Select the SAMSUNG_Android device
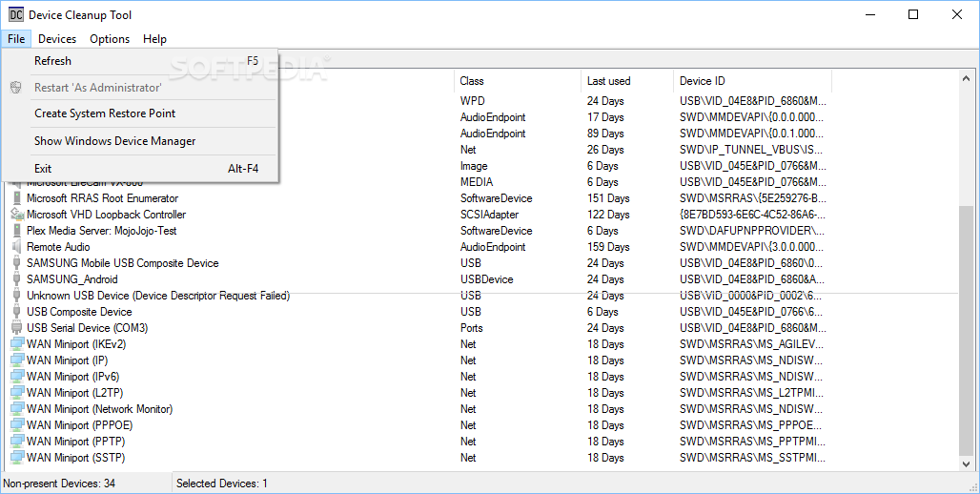Viewport: 980px width, 494px height. pyautogui.click(x=71, y=279)
